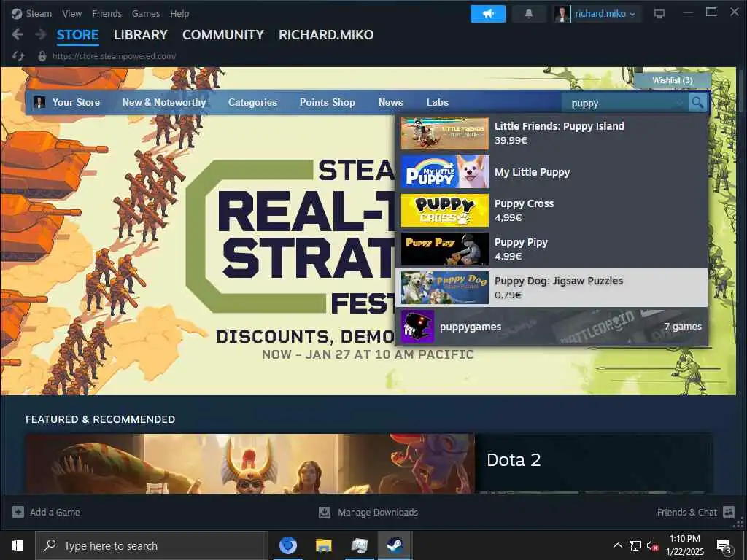Screen dimensions: 747x560
Task: Open the third pinned app on the taskbar
Action: [x=359, y=545]
